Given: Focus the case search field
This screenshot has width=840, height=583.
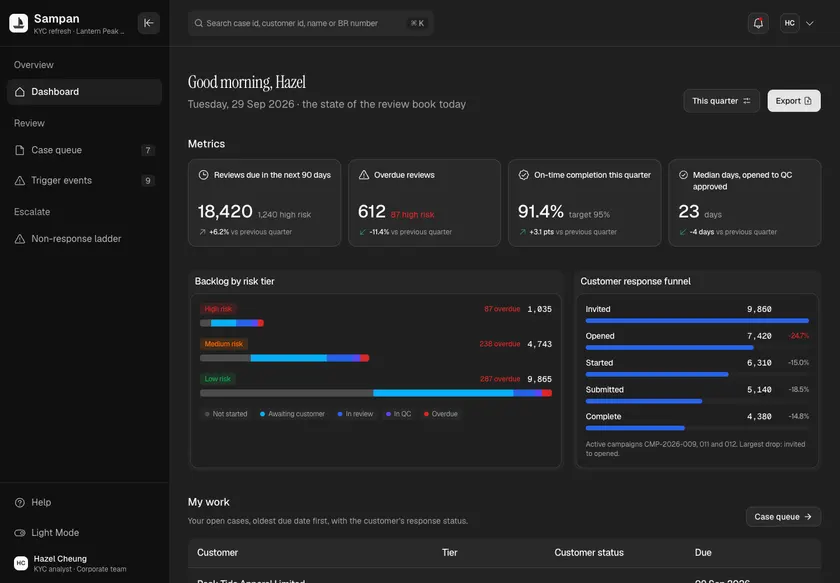Looking at the screenshot, I should click(310, 23).
